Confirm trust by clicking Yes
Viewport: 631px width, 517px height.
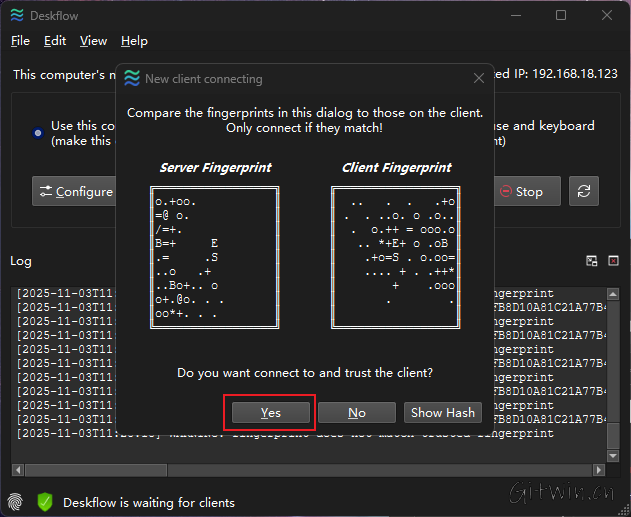pyautogui.click(x=270, y=413)
